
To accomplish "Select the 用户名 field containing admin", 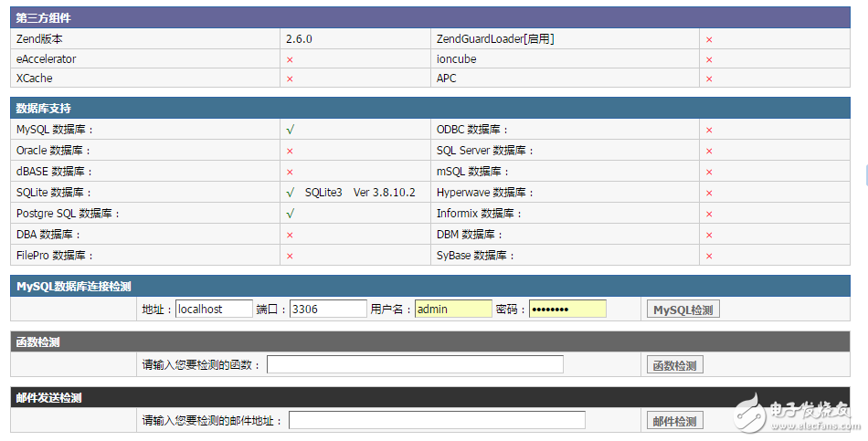I will click(453, 309).
